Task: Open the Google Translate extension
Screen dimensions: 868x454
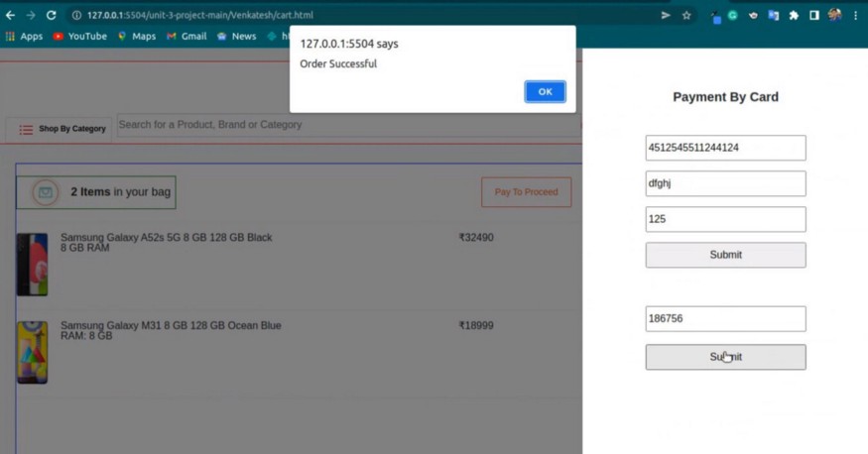Action: (774, 16)
